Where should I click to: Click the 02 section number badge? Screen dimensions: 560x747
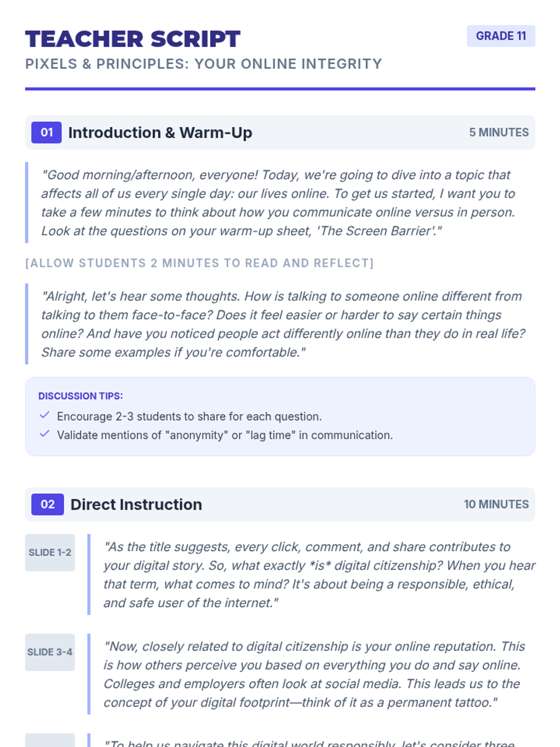pyautogui.click(x=48, y=505)
